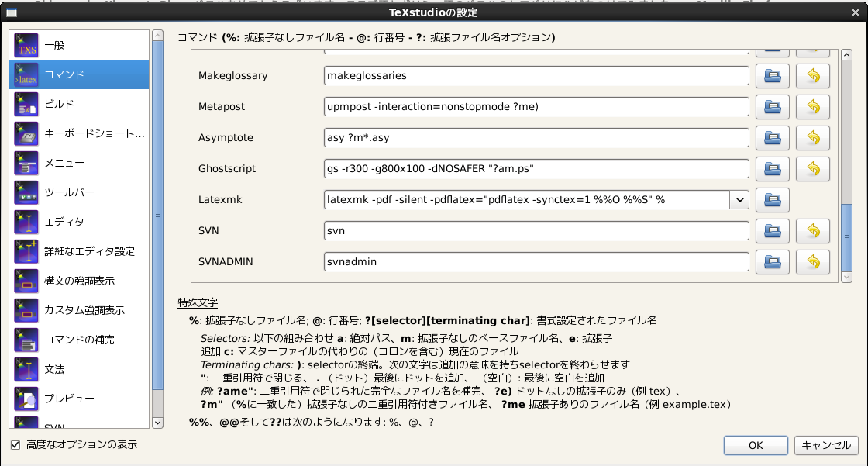Open the コマンドの補完 icon
The height and width of the screenshot is (466, 868).
click(26, 339)
